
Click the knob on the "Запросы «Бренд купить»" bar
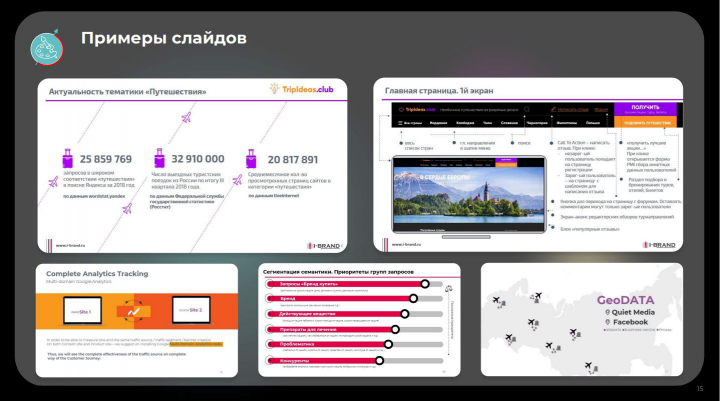pos(425,284)
